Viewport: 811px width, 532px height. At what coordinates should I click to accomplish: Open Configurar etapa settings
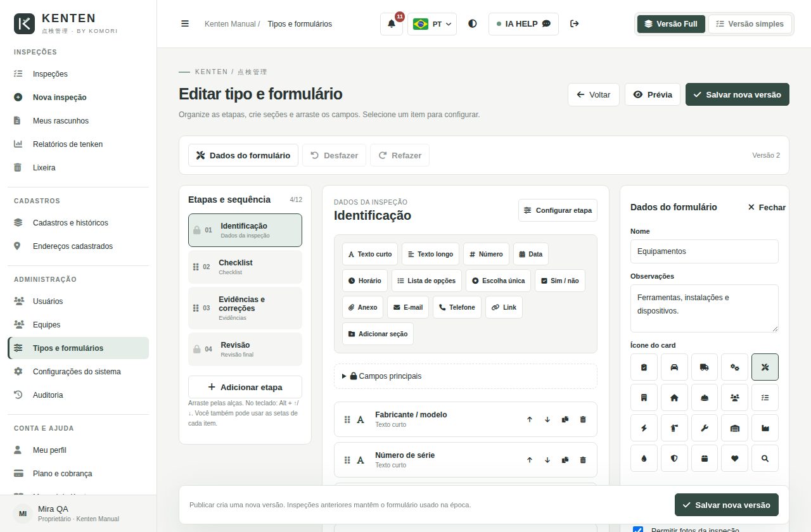coord(558,210)
